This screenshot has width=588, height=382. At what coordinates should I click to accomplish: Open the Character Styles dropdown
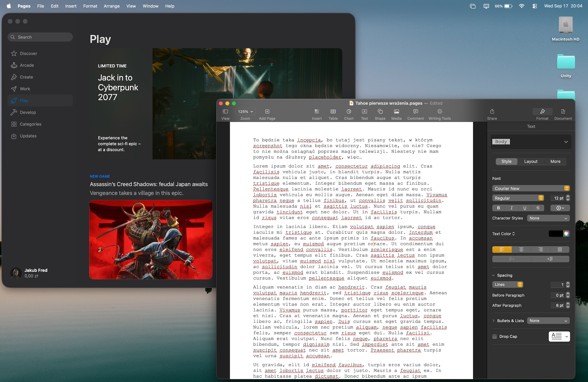(548, 218)
